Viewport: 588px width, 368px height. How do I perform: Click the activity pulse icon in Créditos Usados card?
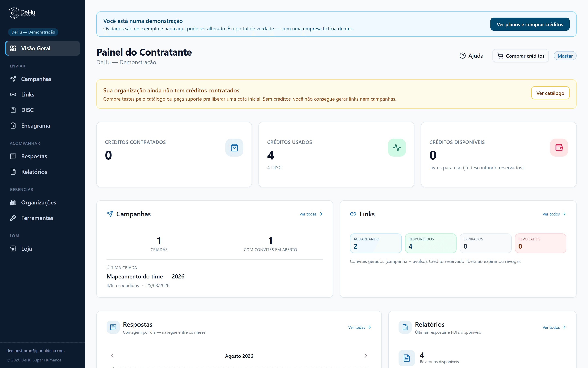(x=396, y=147)
